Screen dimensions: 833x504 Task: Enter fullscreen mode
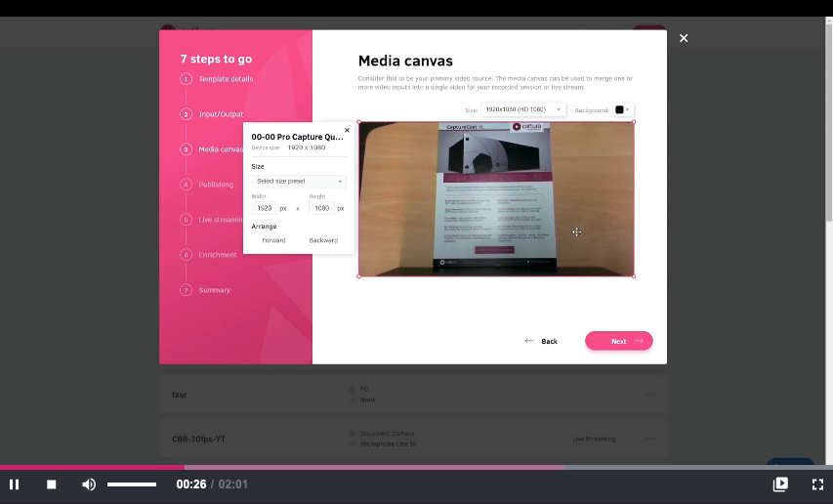[817, 483]
